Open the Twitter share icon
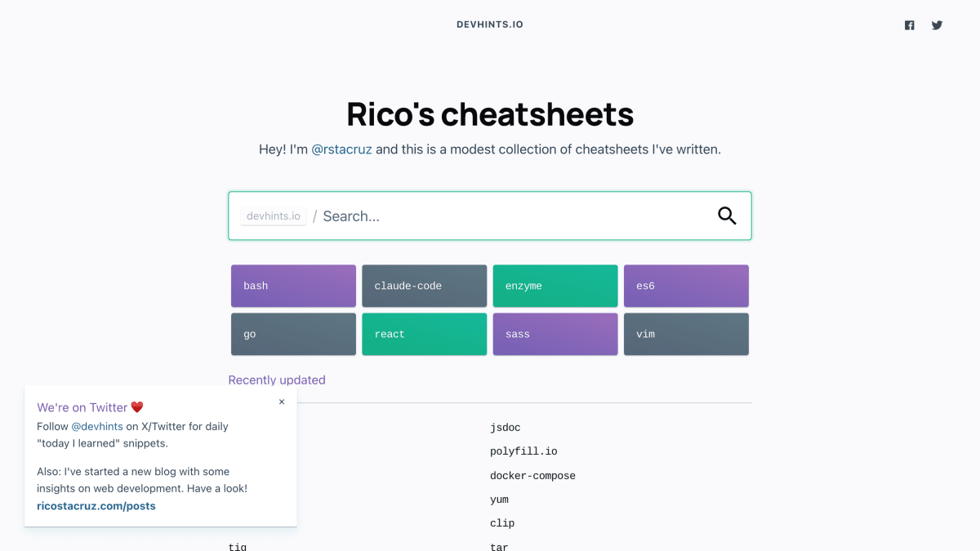 pos(937,25)
